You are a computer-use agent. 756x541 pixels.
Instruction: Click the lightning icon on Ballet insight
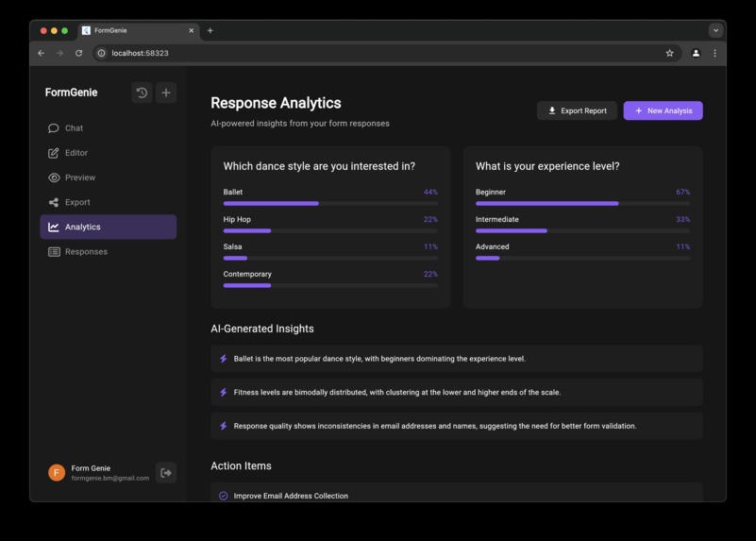point(224,359)
